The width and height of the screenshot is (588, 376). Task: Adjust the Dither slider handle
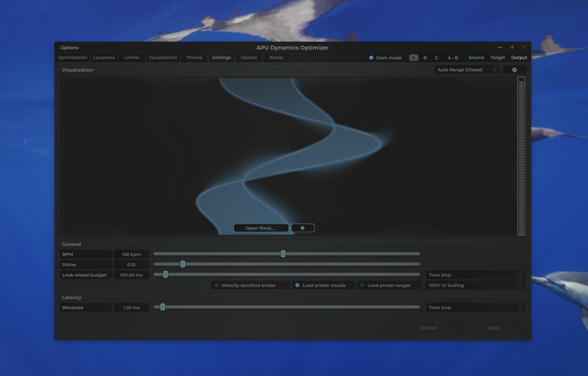tap(183, 264)
